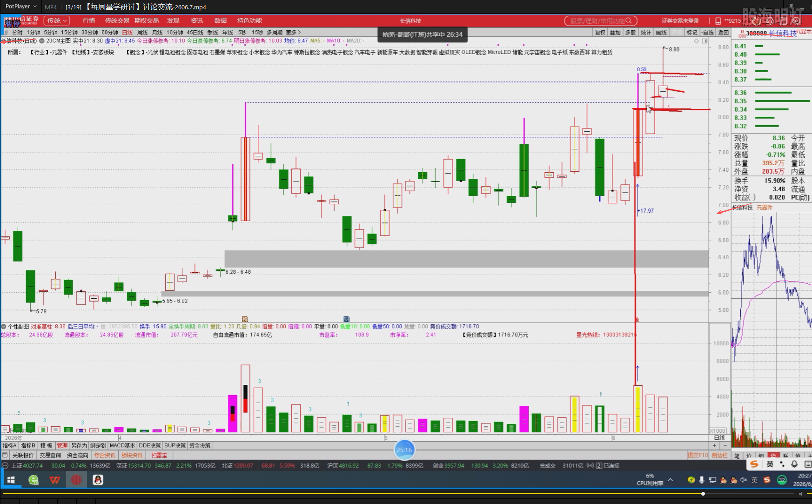Click the 多股 multi-stock button
This screenshot has width=812, height=504.
click(631, 33)
